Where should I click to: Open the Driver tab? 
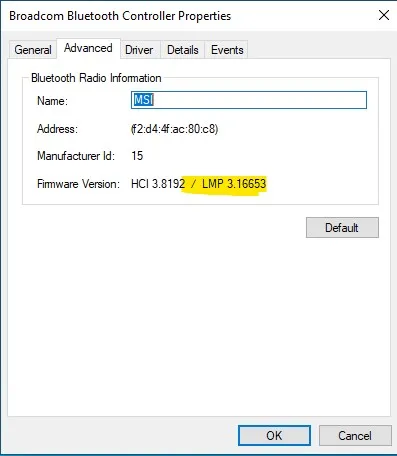pos(139,50)
